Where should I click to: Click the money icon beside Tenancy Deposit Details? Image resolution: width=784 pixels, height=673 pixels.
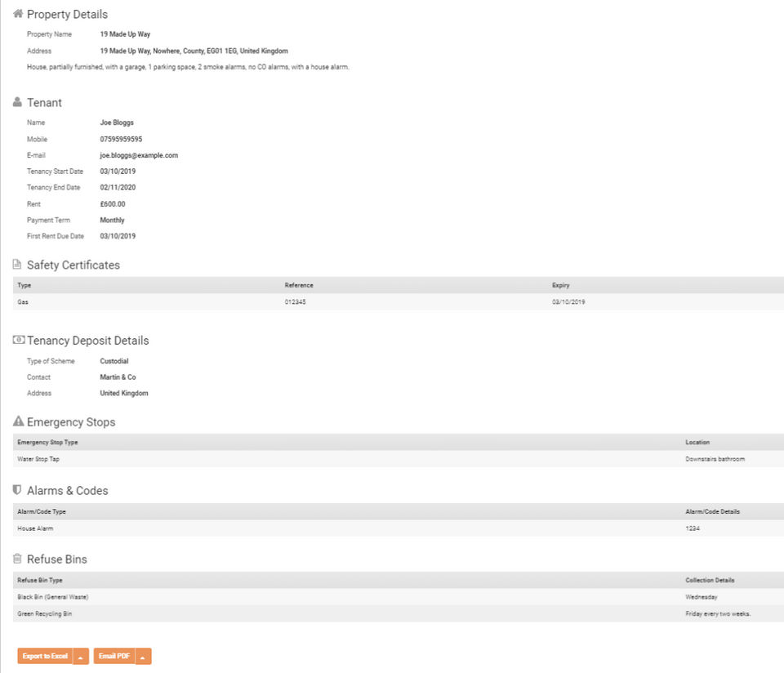point(19,340)
